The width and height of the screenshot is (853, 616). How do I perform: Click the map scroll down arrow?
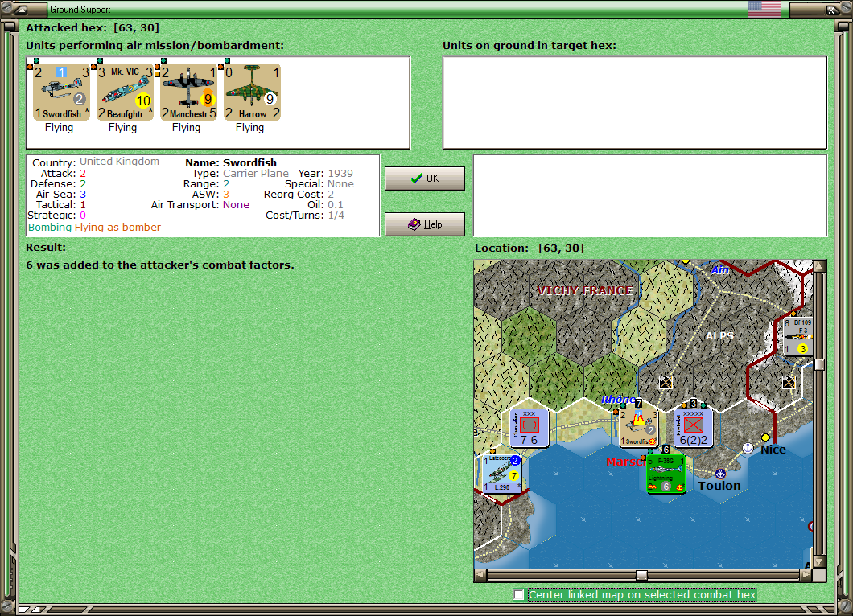point(819,561)
